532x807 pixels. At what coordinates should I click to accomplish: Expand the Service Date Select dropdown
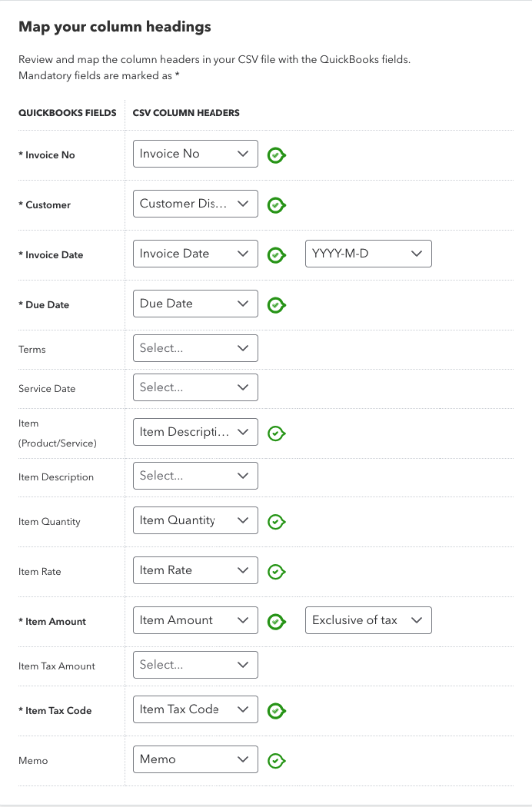[x=195, y=387]
